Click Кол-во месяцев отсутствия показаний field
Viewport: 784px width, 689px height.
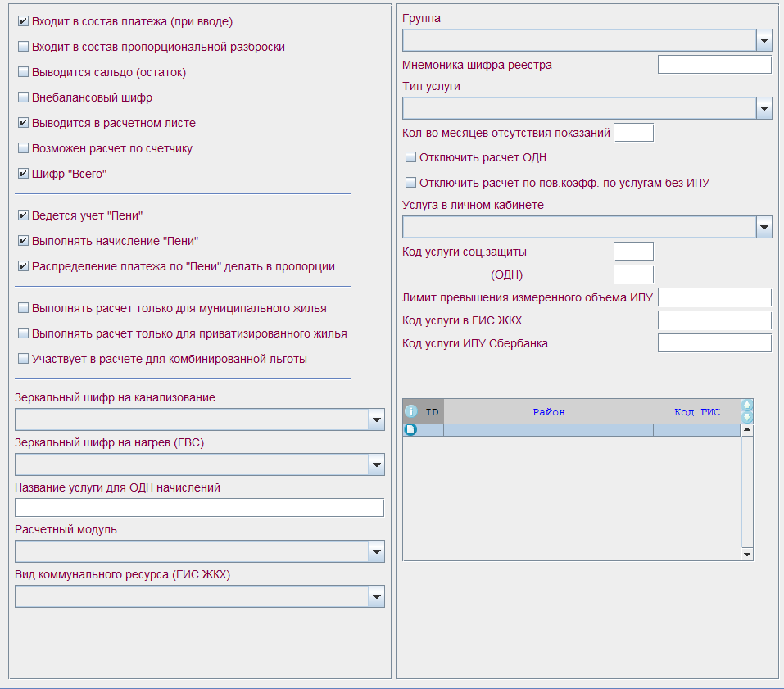(633, 133)
